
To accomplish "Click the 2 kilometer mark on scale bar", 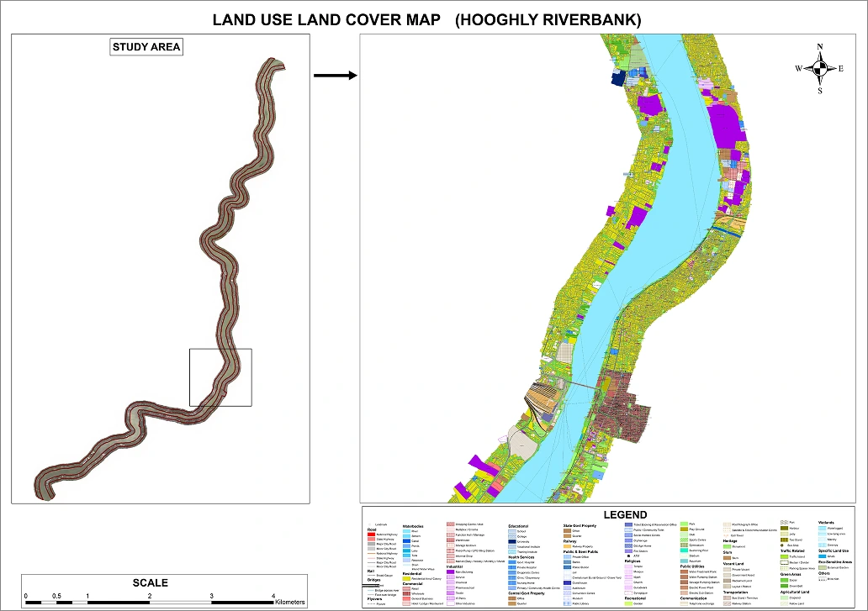I will pos(151,597).
